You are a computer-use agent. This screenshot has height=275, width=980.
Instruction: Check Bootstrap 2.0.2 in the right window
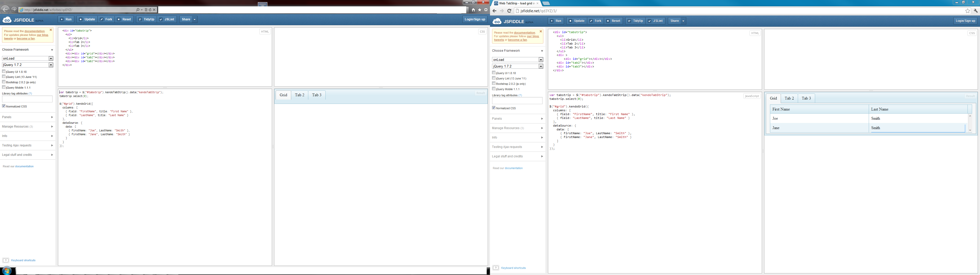[494, 84]
